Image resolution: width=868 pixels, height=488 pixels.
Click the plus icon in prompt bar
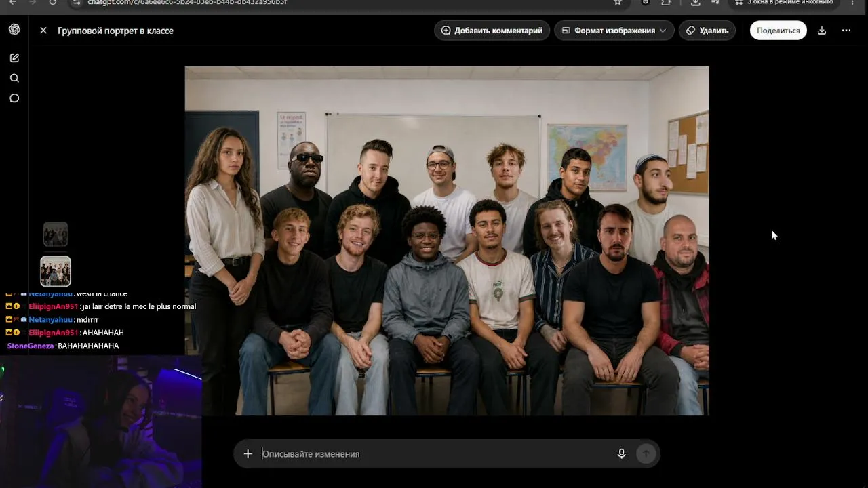248,454
